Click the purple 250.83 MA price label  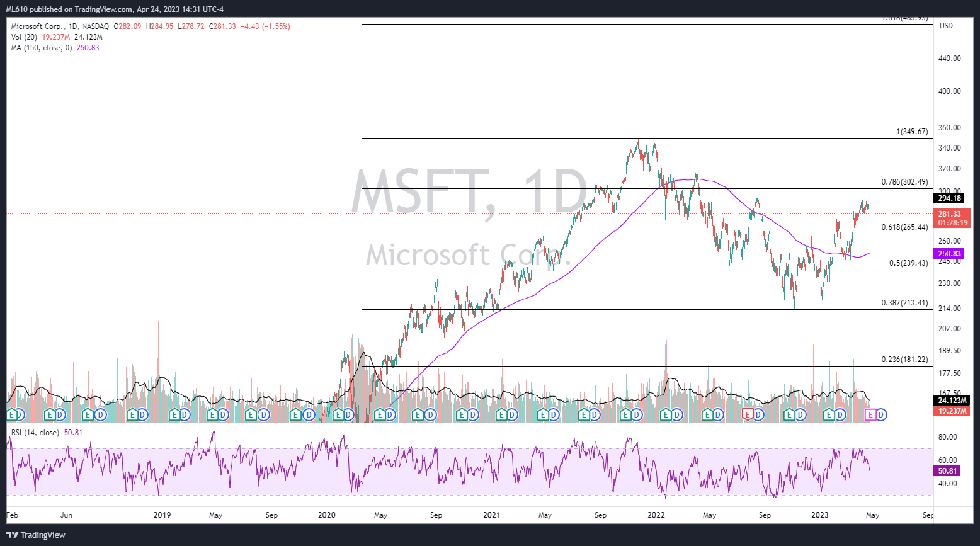[x=949, y=254]
